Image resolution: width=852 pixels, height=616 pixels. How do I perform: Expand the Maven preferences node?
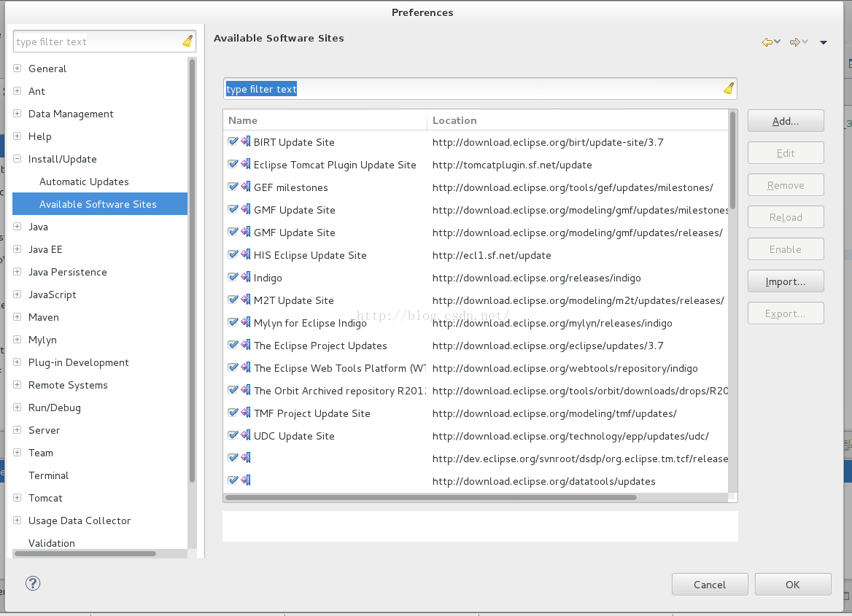click(x=18, y=316)
